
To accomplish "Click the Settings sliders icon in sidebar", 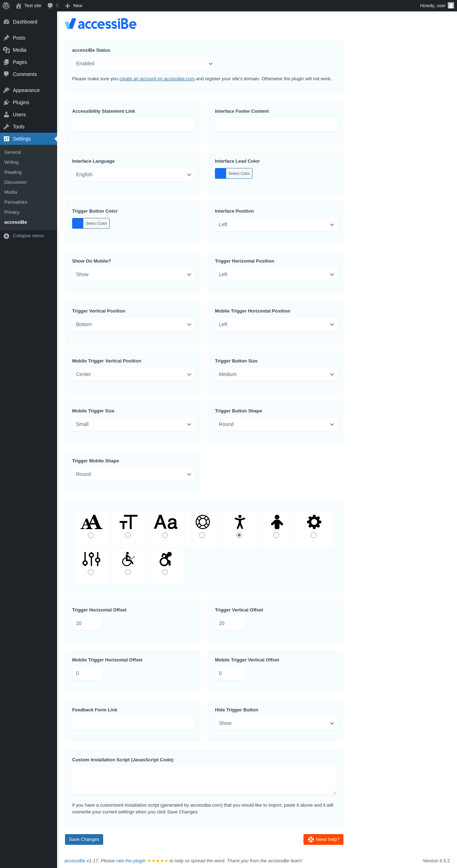I will [x=6, y=139].
